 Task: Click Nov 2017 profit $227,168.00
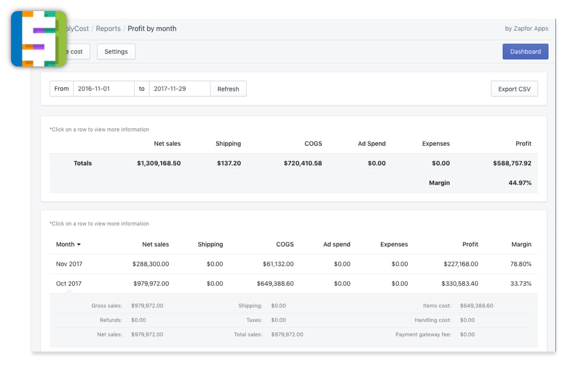(x=461, y=264)
